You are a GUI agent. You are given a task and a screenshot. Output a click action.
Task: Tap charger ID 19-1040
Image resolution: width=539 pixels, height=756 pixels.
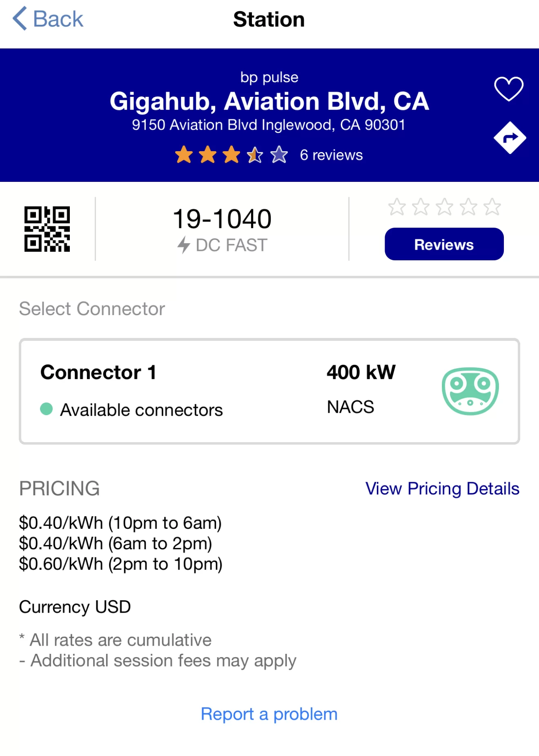pyautogui.click(x=222, y=219)
